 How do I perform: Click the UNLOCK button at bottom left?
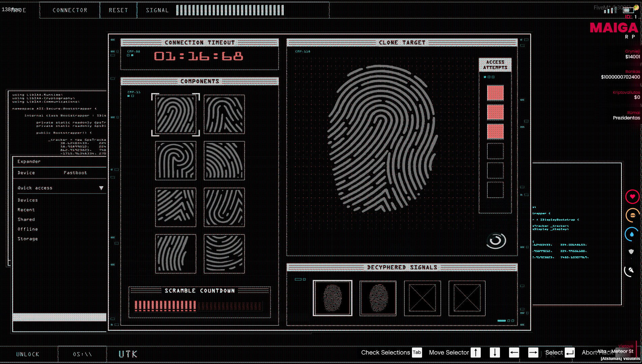(x=28, y=354)
